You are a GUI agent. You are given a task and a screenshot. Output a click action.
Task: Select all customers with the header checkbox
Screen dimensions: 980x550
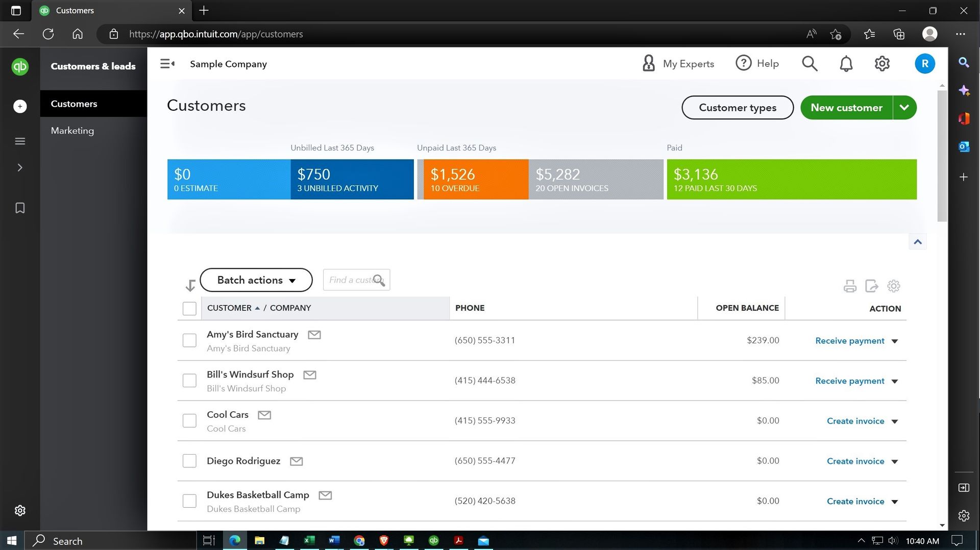coord(189,308)
